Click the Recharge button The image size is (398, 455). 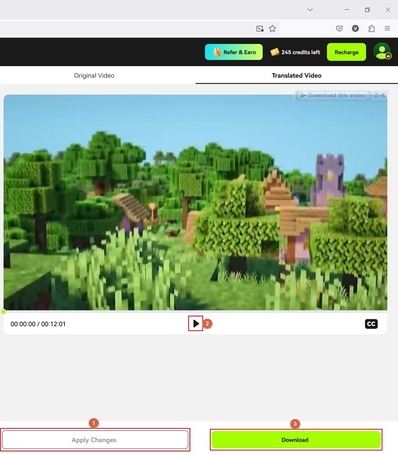(x=346, y=52)
